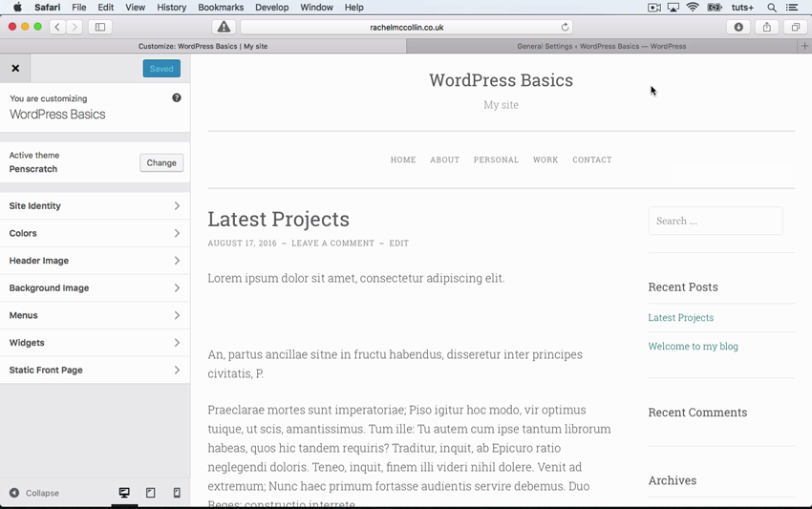Open the Bookmarks menu
This screenshot has height=509, width=812.
coord(221,8)
